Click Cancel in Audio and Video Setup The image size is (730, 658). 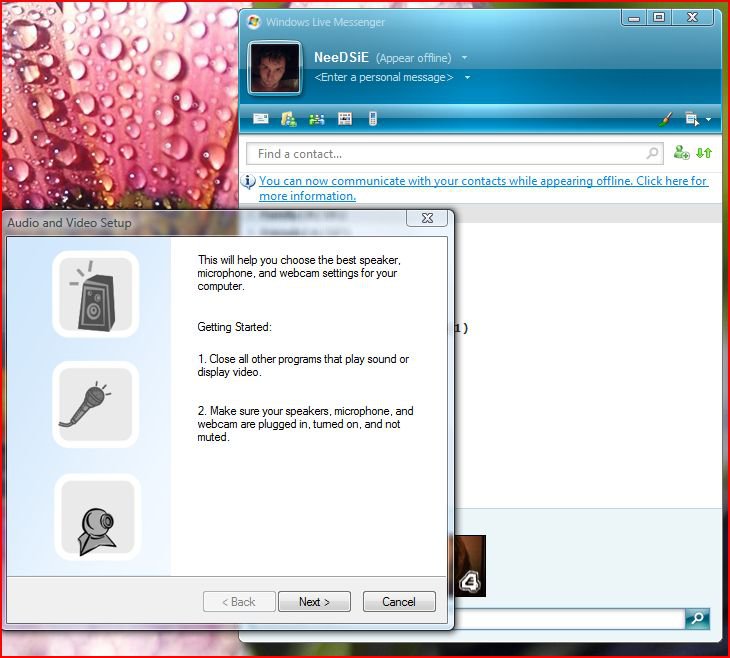pyautogui.click(x=399, y=602)
